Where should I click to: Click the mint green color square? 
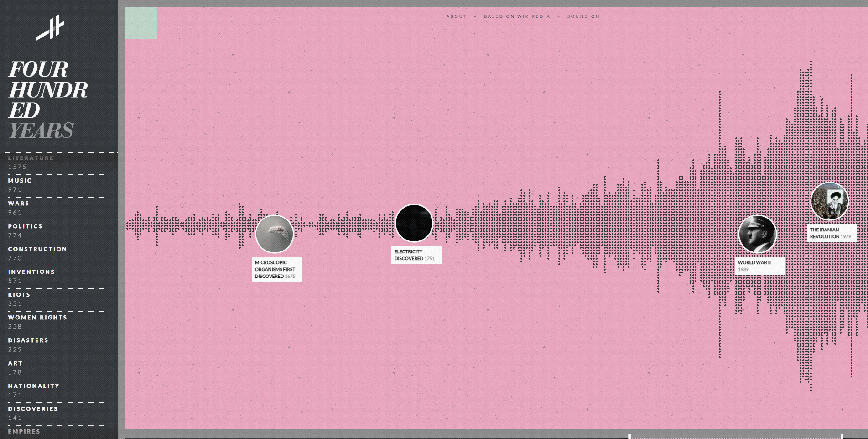[x=141, y=23]
